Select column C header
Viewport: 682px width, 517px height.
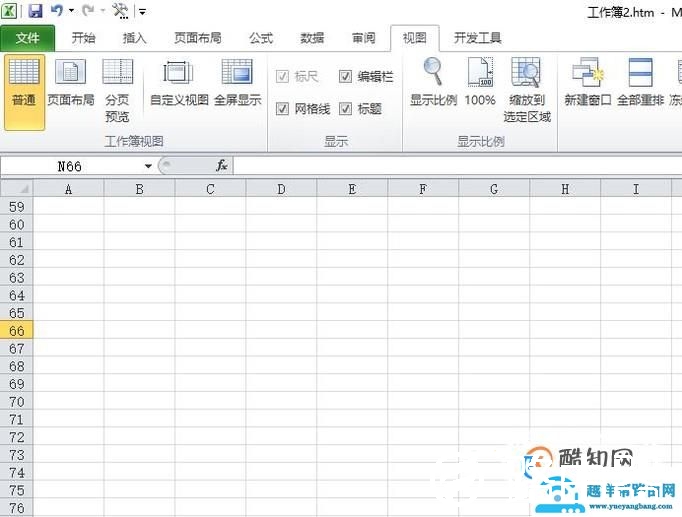[x=210, y=189]
